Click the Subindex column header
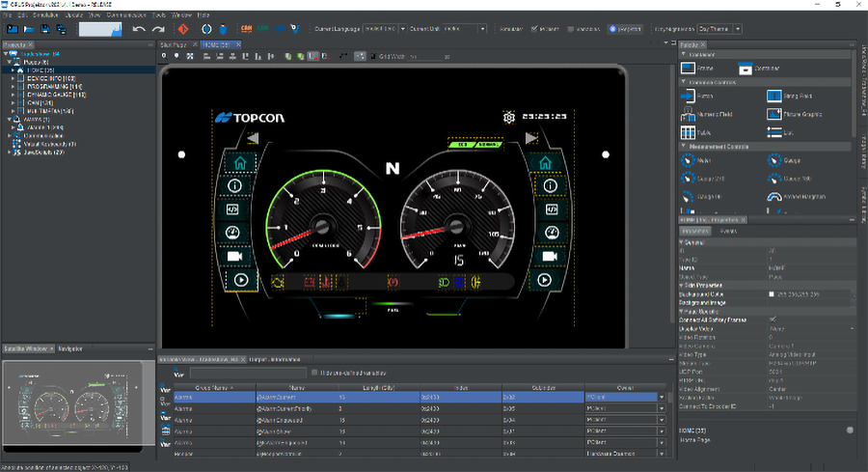Screen dimensions: 868x472 (543, 388)
